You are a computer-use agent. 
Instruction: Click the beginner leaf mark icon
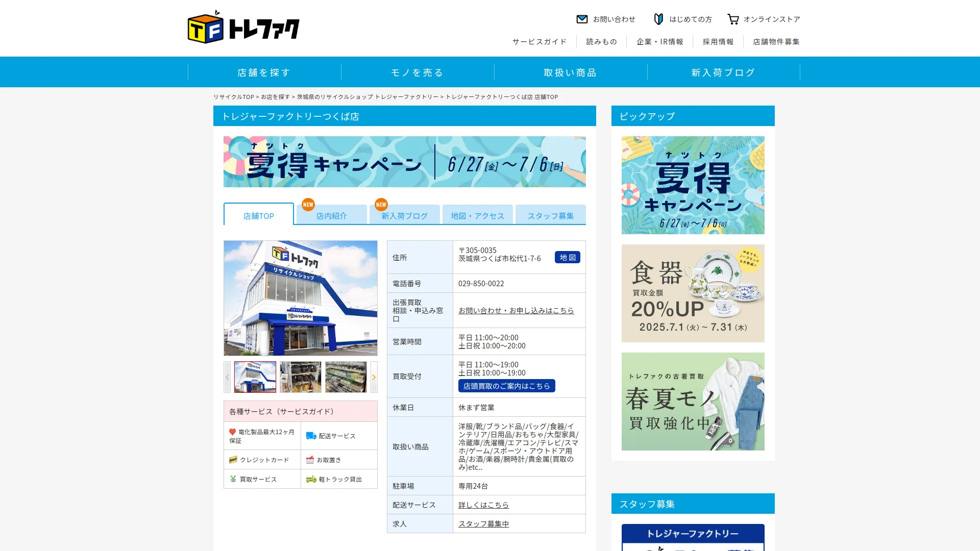[658, 19]
